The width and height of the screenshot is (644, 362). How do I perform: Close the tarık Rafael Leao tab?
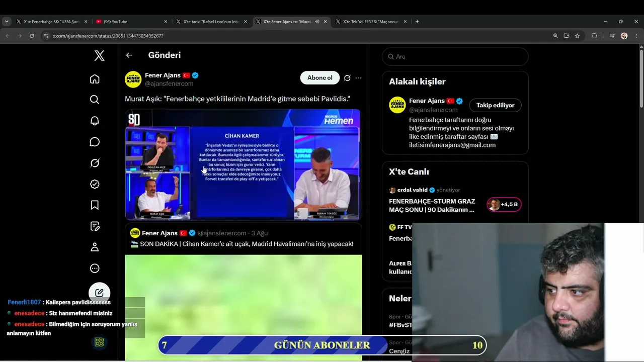246,22
